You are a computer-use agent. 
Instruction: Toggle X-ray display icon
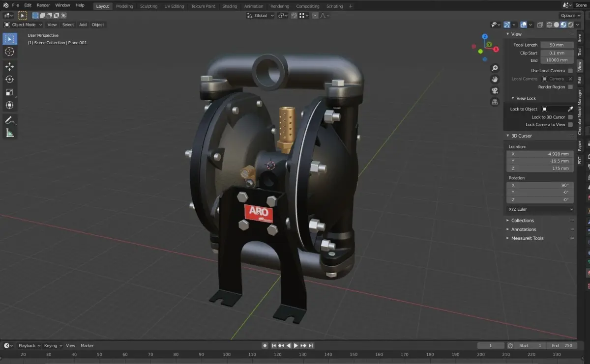(540, 25)
